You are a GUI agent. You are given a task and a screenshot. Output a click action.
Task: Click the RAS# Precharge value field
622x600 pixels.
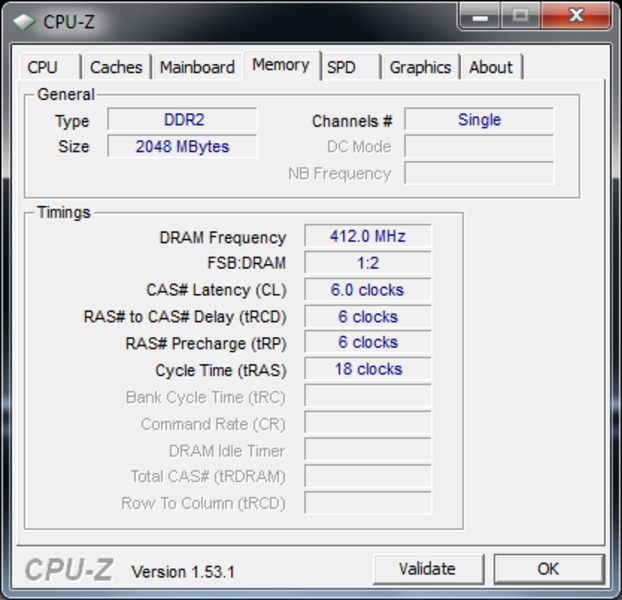pos(368,342)
